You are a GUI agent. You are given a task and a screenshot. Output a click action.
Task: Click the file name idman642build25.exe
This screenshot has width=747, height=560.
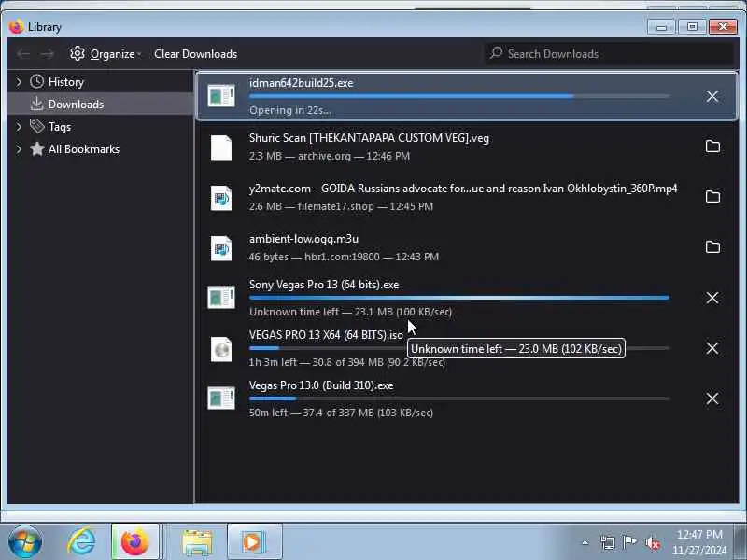[x=301, y=83]
